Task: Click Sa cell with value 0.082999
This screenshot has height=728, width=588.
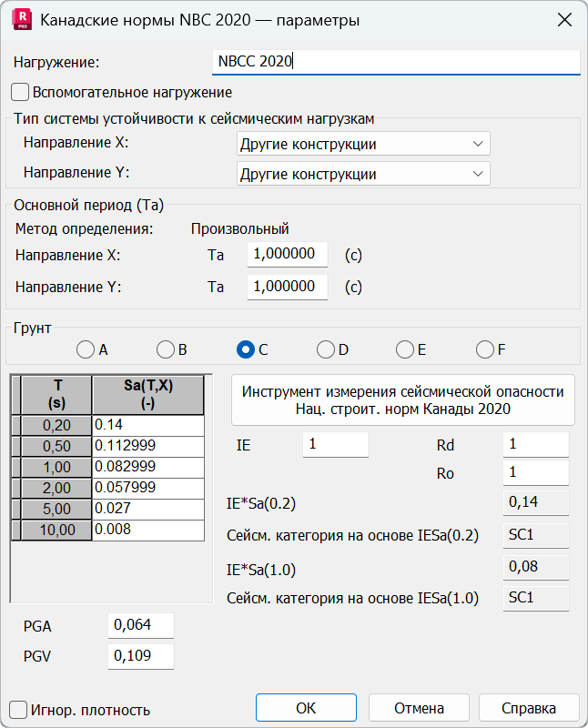Action: [x=148, y=467]
